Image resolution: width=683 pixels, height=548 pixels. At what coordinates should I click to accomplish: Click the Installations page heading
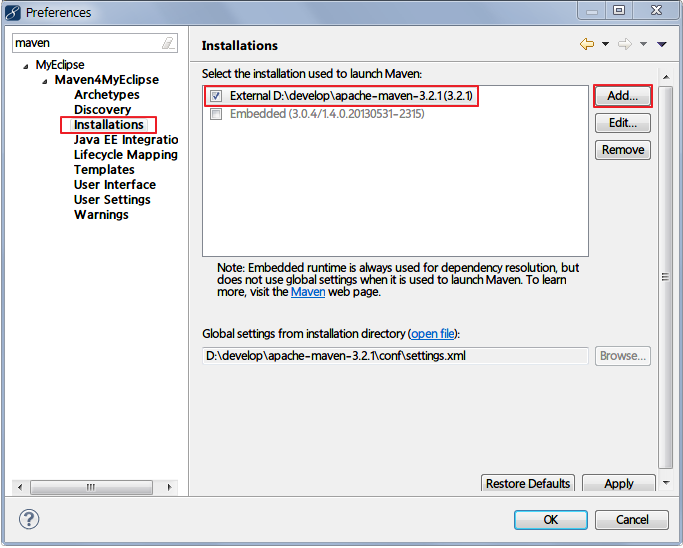240,46
